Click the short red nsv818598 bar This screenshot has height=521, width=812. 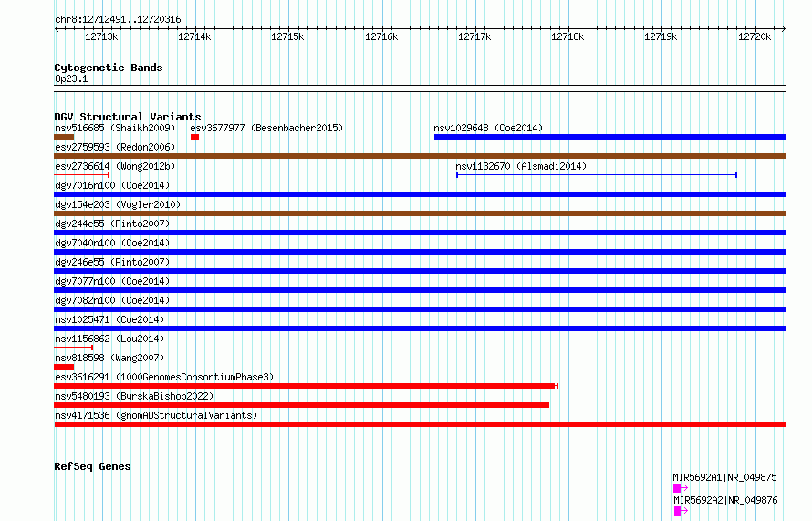click(64, 367)
